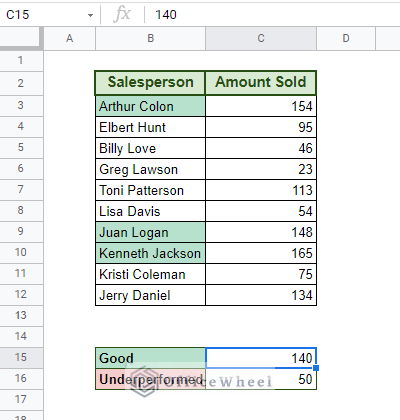This screenshot has width=400, height=420.
Task: Click the Salesperson header cell
Action: [150, 83]
